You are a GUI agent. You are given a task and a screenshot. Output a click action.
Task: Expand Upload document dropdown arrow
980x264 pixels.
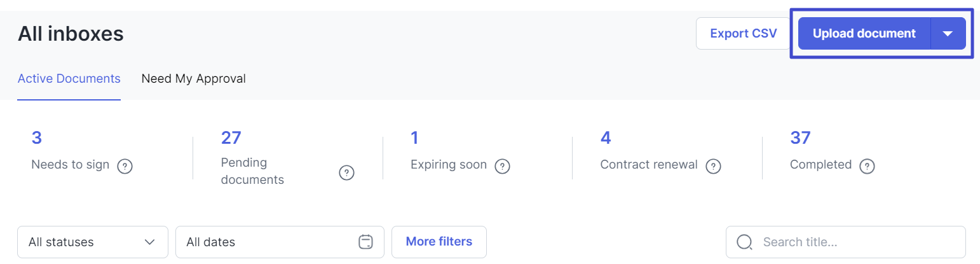tap(948, 34)
